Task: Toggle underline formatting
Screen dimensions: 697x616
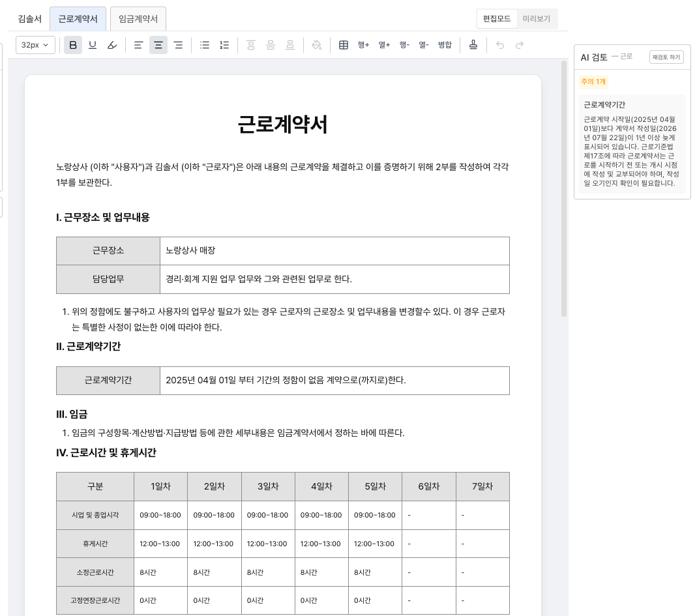Action: coord(93,45)
